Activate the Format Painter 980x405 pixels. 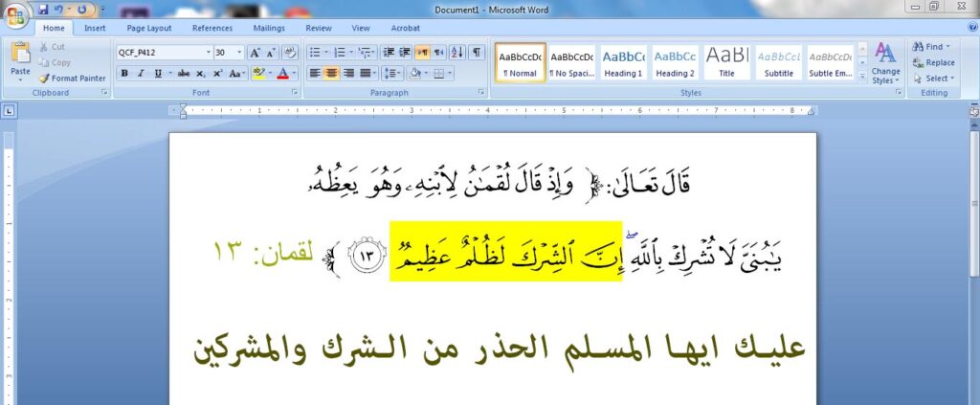coord(73,79)
